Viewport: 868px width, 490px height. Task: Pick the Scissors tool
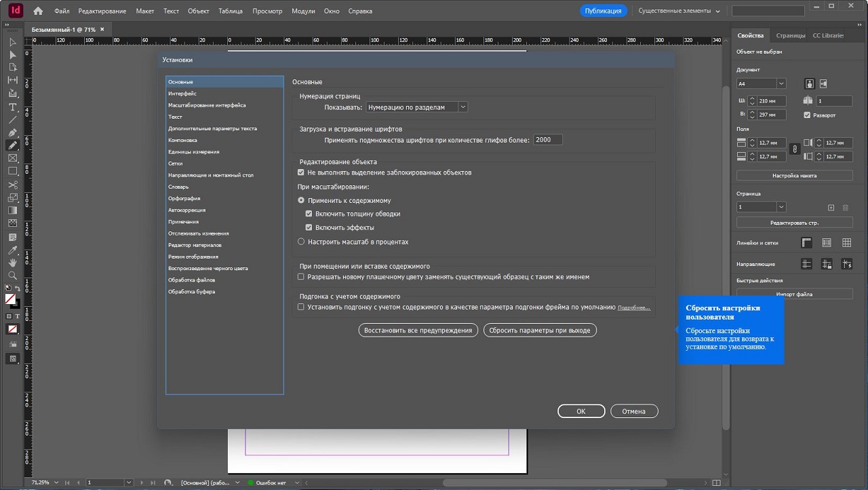[12, 185]
